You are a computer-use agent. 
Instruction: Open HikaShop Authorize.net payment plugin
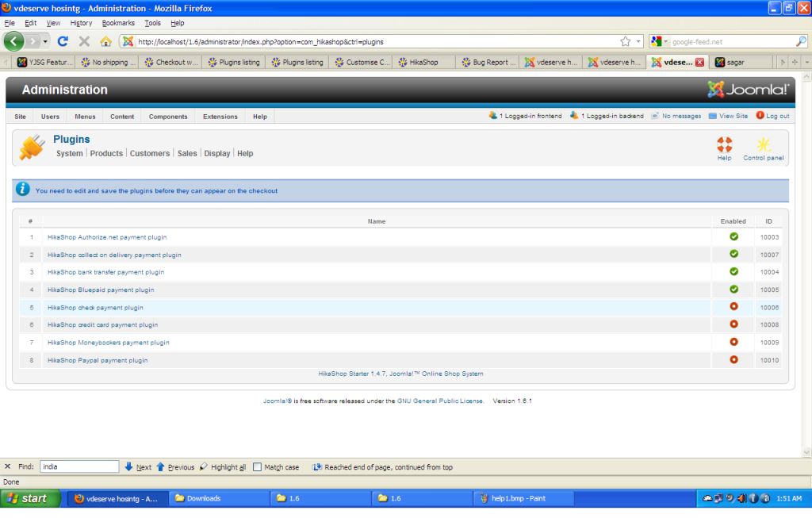107,236
